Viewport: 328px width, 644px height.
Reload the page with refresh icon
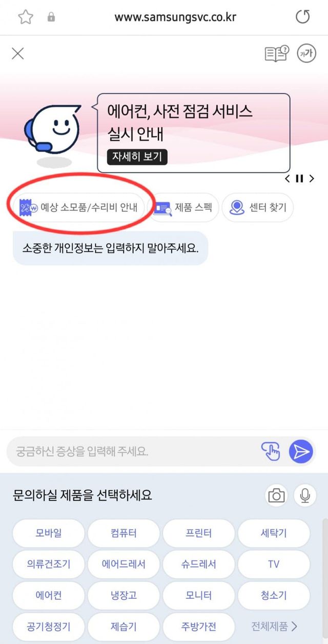tap(303, 17)
